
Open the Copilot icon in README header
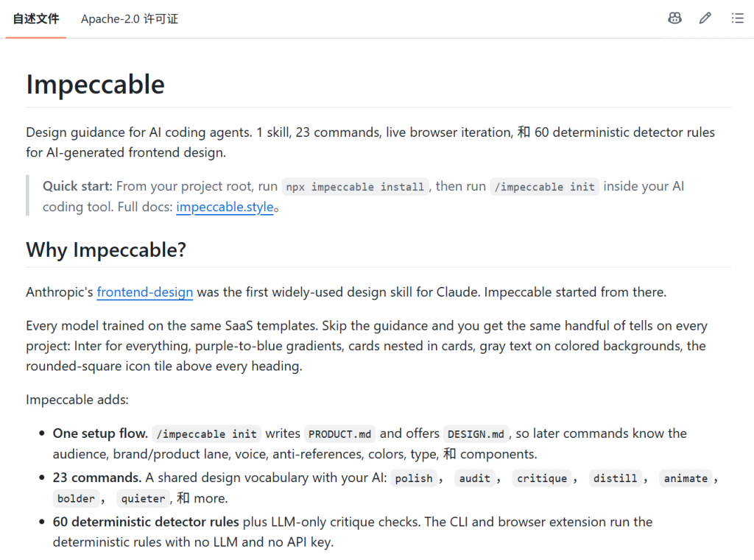[x=674, y=18]
